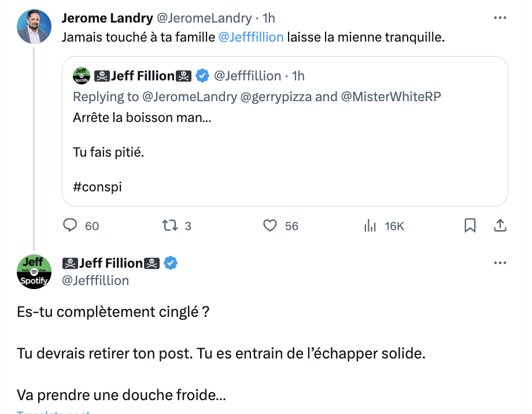Viewport: 532px width, 414px height.
Task: Open the quoted tweet with #conspi
Action: coord(285,131)
